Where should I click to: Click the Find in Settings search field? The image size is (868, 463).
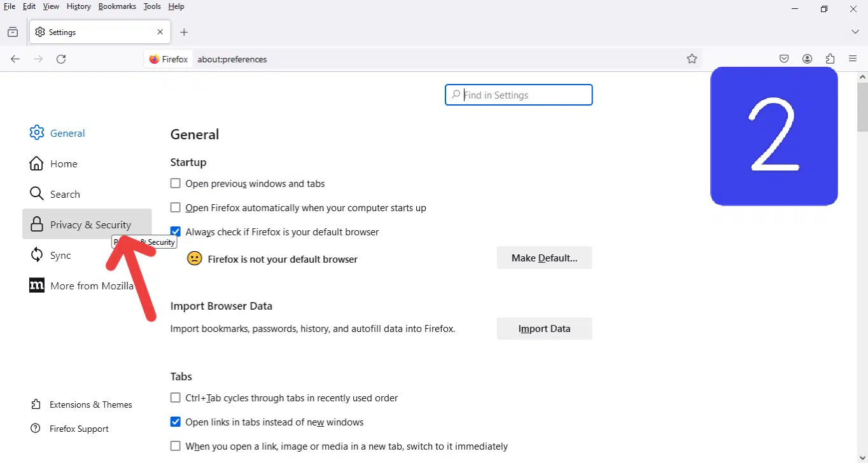[x=525, y=95]
